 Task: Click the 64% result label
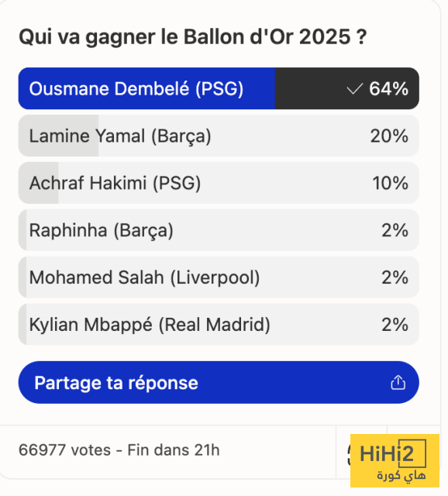pos(388,88)
